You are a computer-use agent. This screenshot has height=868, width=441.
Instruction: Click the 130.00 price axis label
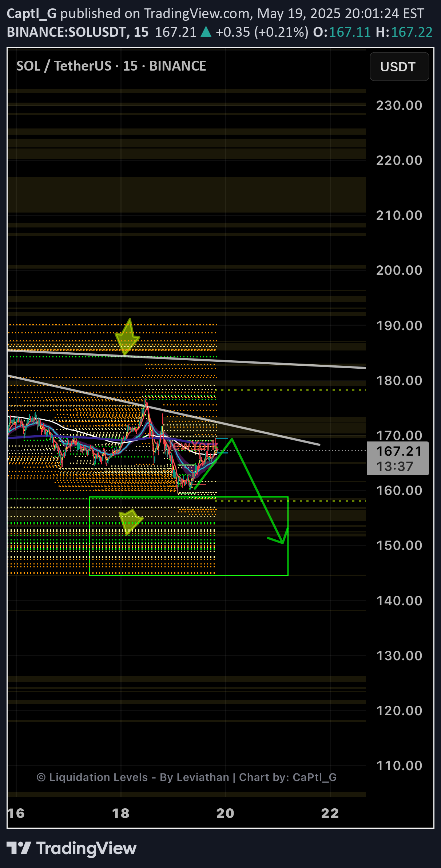399,656
